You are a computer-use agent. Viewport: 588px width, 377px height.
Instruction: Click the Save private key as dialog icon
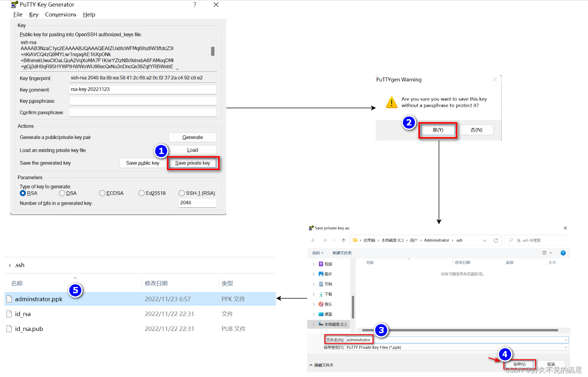311,228
